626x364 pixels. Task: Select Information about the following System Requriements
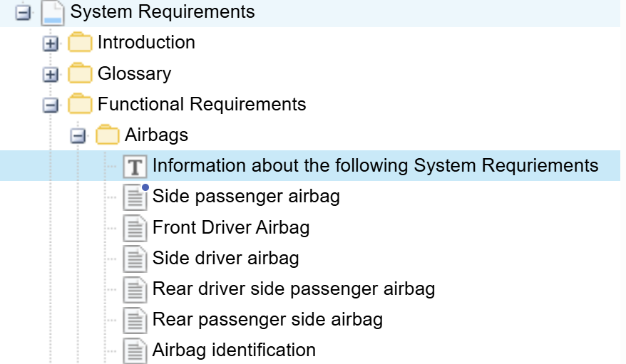[x=375, y=165]
